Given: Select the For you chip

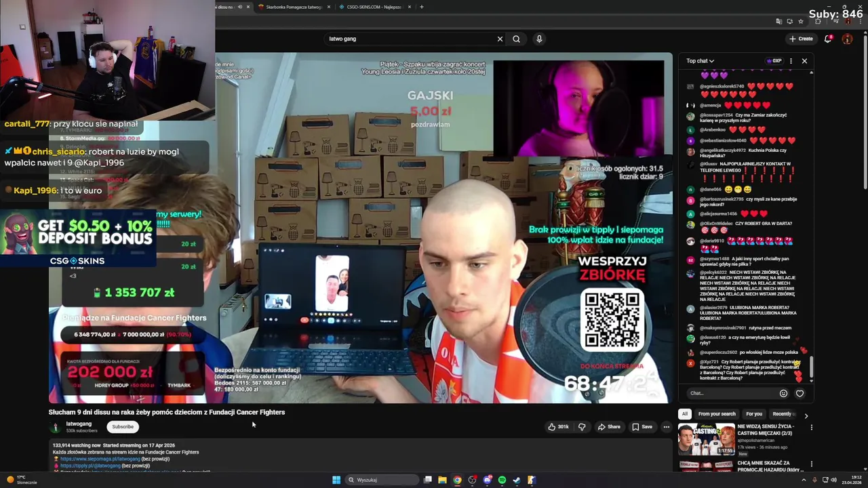Looking at the screenshot, I should (754, 414).
